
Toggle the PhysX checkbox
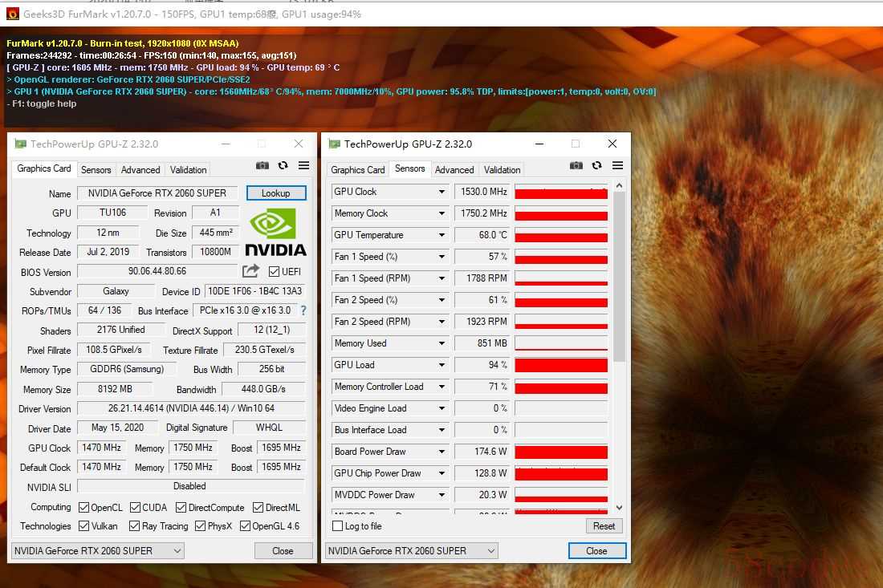[x=200, y=526]
